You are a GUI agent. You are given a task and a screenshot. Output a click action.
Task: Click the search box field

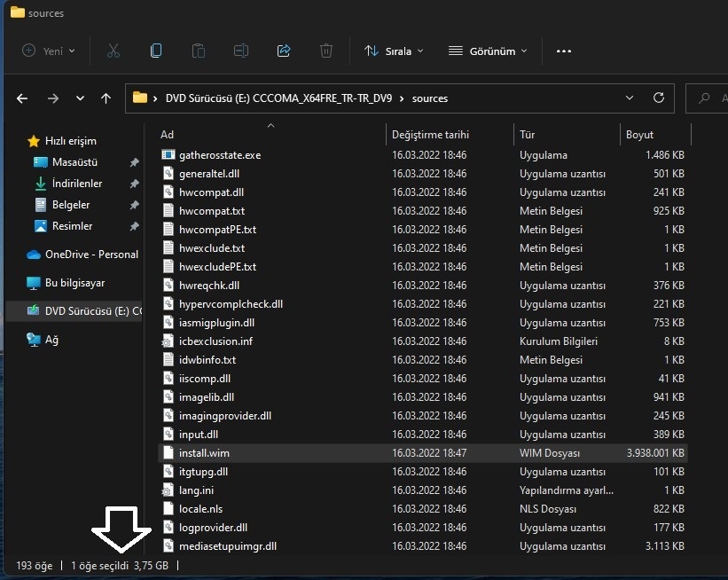tap(708, 98)
